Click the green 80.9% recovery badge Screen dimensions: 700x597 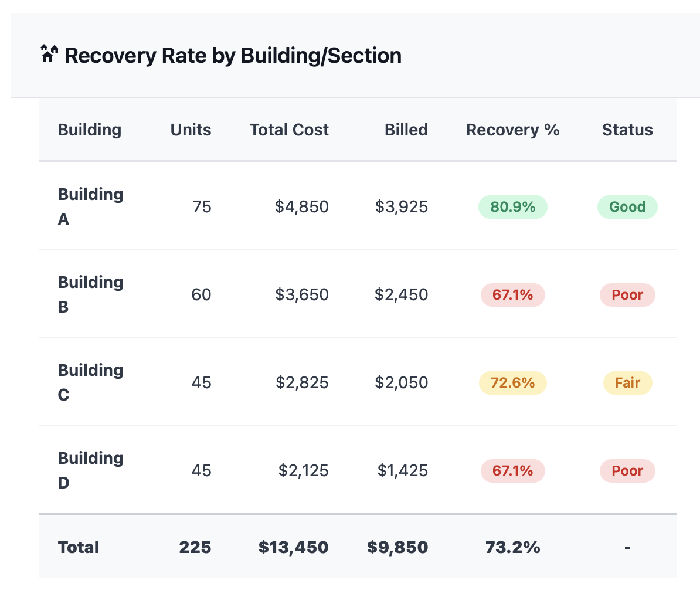point(512,207)
